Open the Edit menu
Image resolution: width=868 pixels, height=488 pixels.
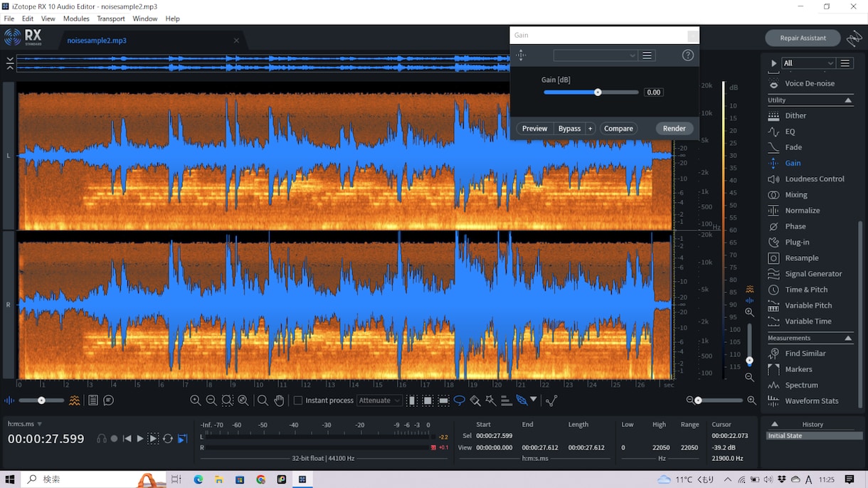click(28, 18)
